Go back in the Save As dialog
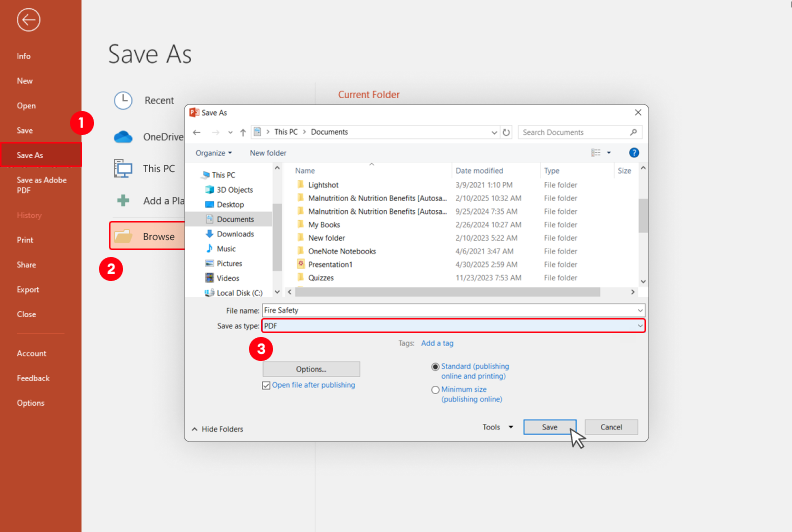Screen dimensions: 792x532 (x=197, y=132)
